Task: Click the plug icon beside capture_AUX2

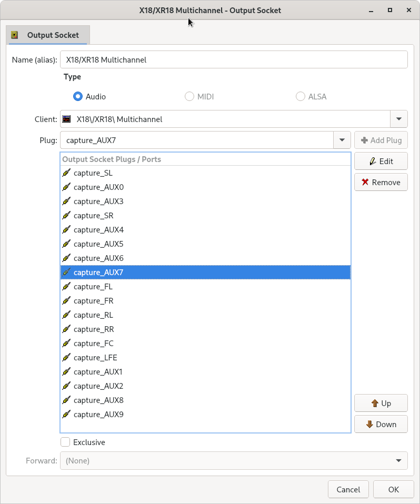Action: click(x=66, y=386)
